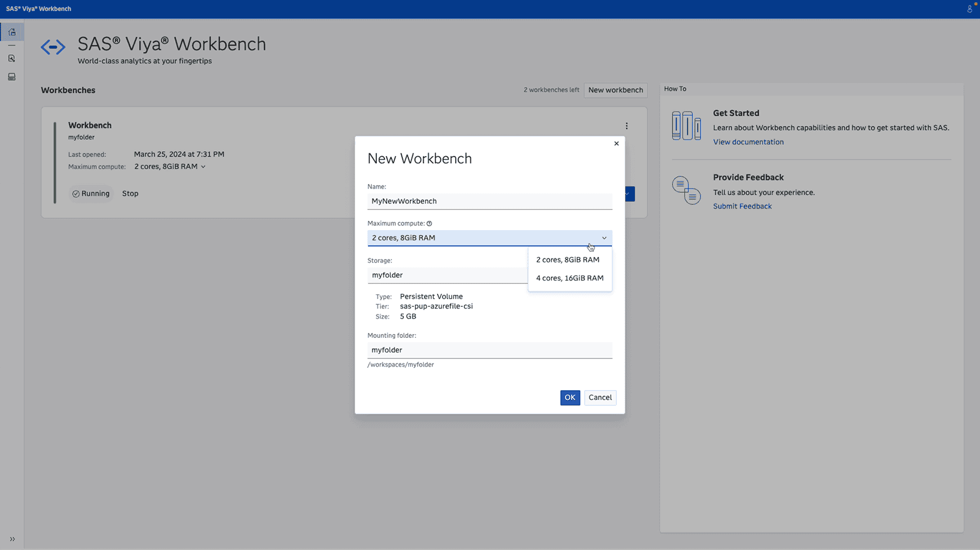Open the Maximum compute help tooltip icon
980x550 pixels.
click(430, 223)
